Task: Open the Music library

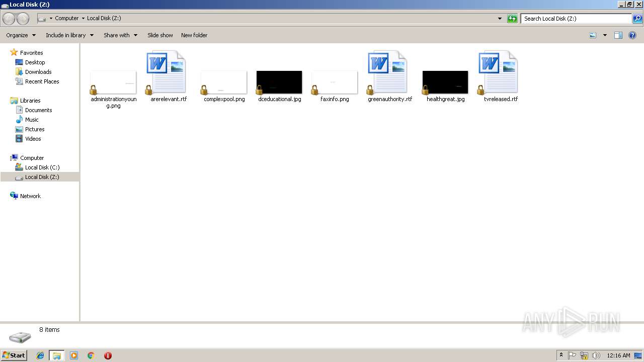Action: click(x=32, y=120)
